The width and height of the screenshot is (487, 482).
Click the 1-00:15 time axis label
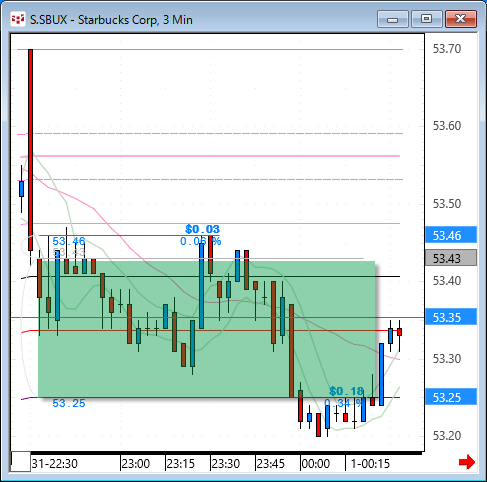(x=370, y=463)
